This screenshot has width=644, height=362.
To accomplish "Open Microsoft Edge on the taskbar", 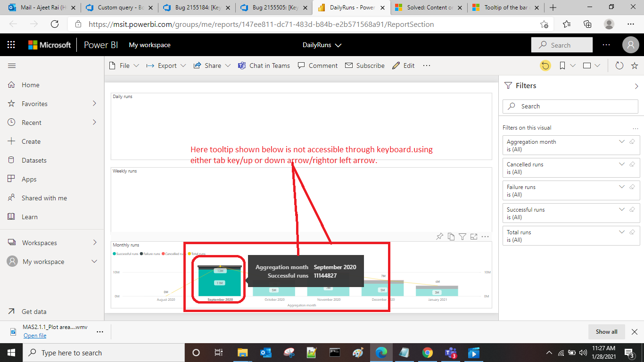I will [x=381, y=353].
